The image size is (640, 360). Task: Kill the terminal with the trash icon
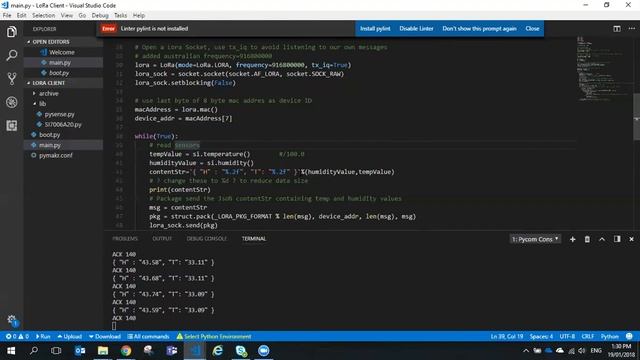coord(587,239)
